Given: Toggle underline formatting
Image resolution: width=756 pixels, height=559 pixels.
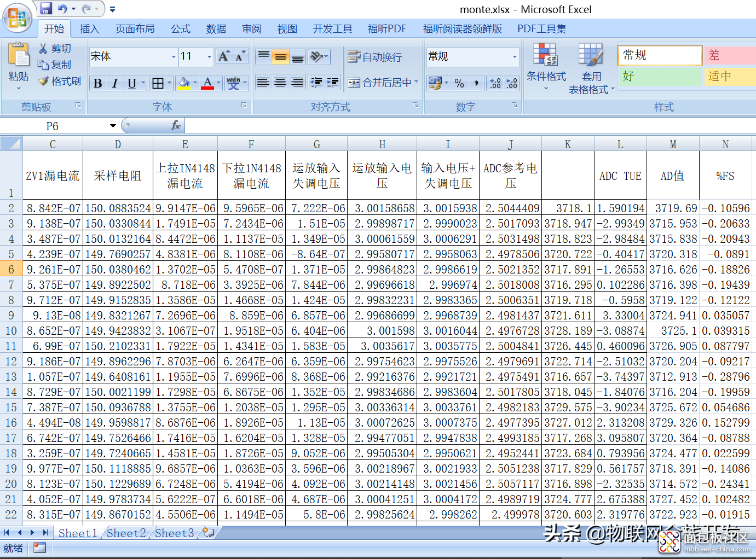Looking at the screenshot, I should [x=131, y=83].
